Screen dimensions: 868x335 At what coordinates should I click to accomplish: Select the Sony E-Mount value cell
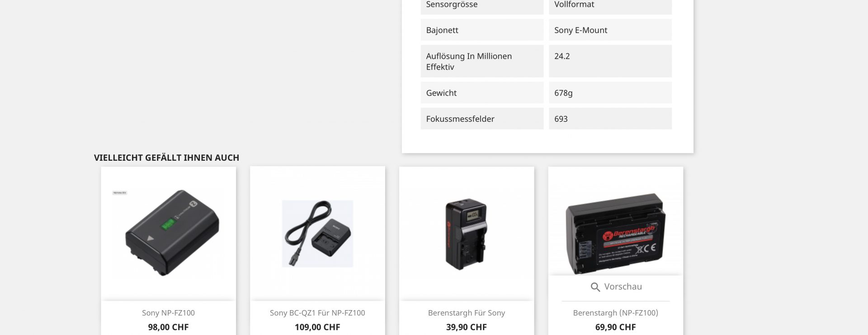610,30
